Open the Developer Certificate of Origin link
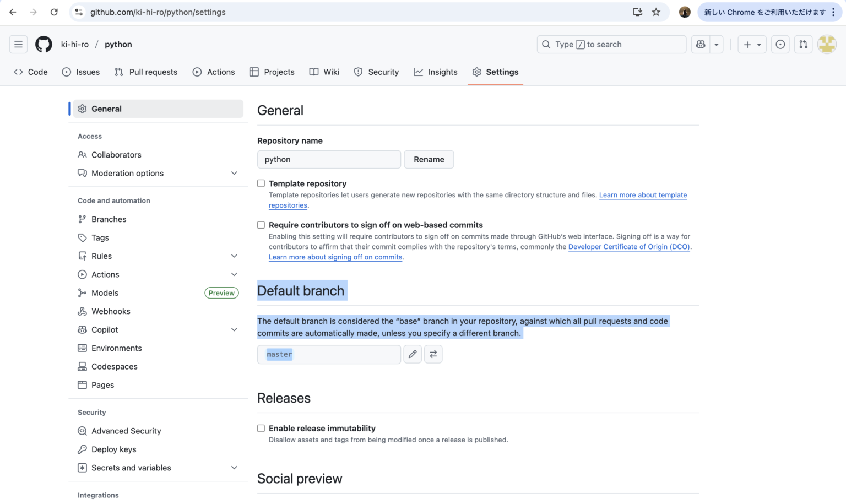 [628, 247]
